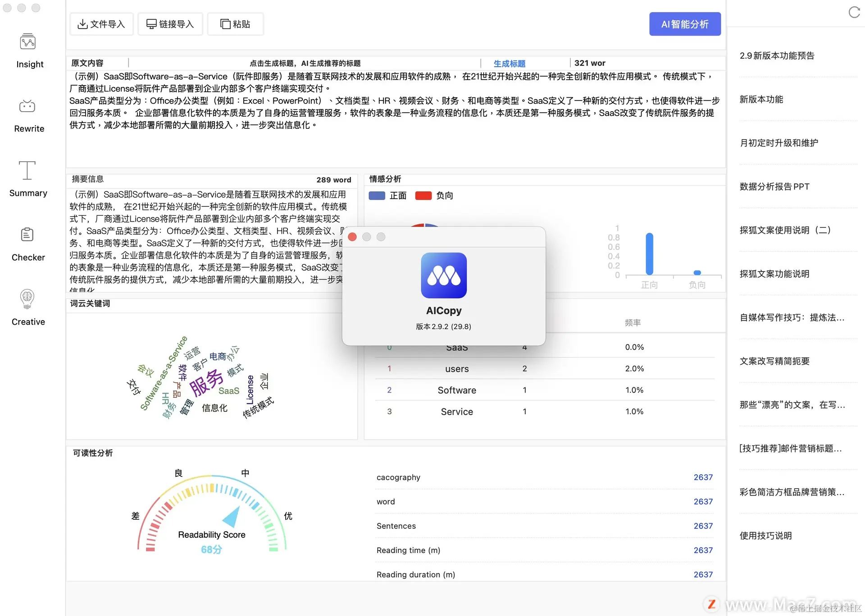
Task: Select the Checker clipboard icon
Action: pyautogui.click(x=27, y=235)
